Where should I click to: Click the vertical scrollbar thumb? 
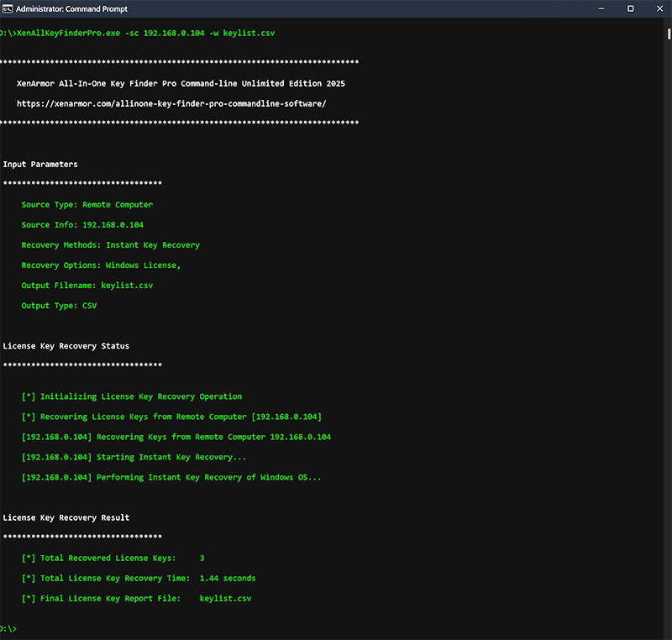(x=669, y=35)
